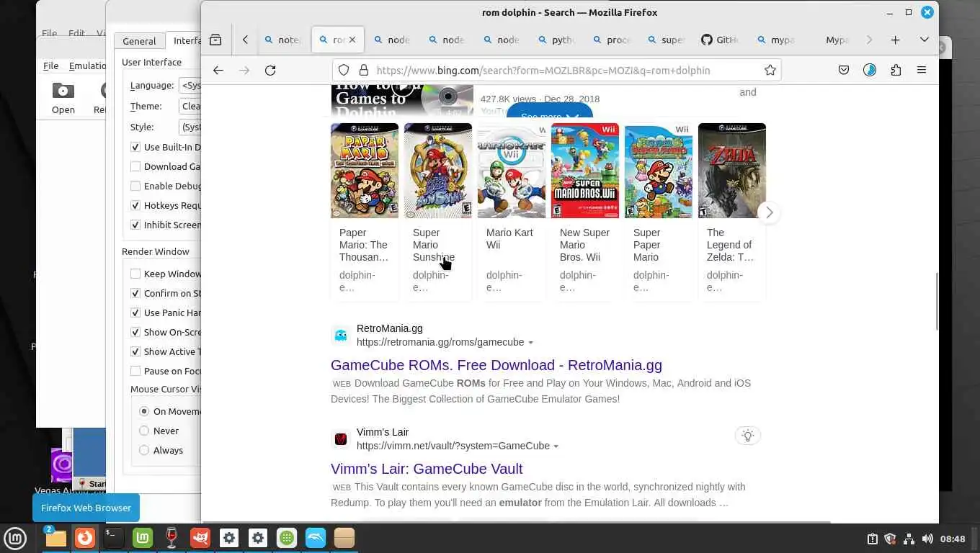
Task: Switch to the General tab in Dolphin settings
Action: [139, 41]
